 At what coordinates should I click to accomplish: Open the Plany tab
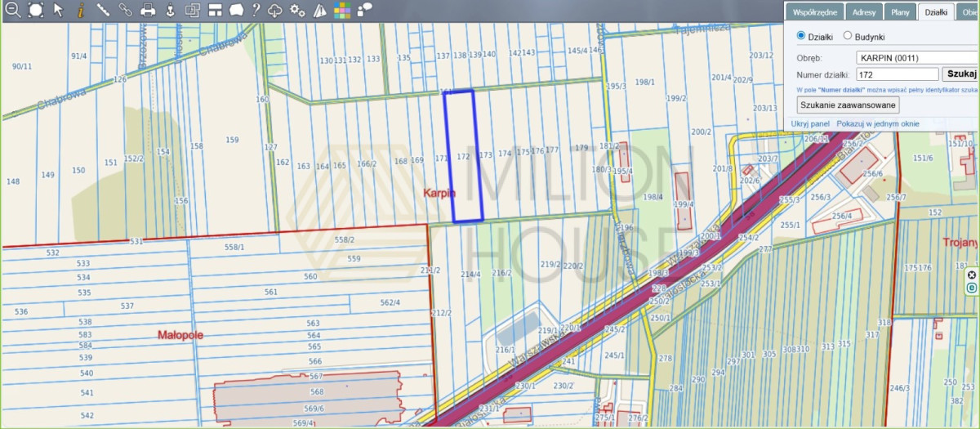click(x=901, y=12)
